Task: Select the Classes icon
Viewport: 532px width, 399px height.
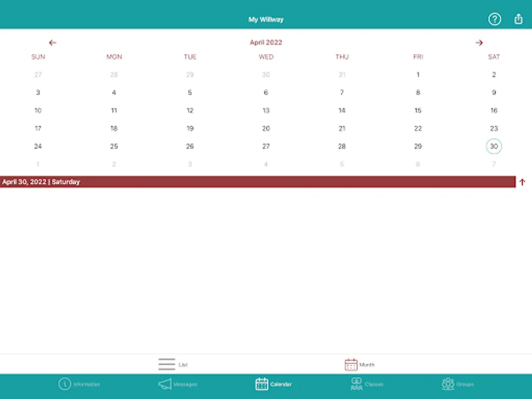Action: 356,384
